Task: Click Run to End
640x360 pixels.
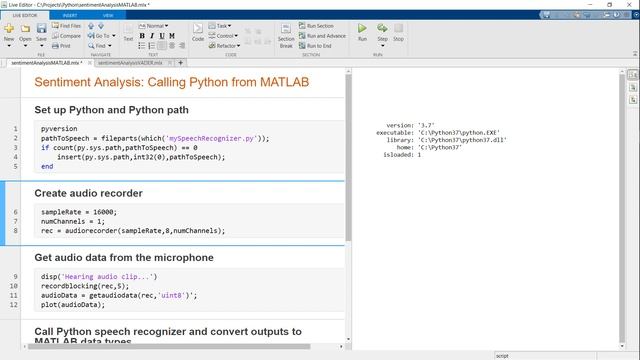Action: pyautogui.click(x=315, y=46)
